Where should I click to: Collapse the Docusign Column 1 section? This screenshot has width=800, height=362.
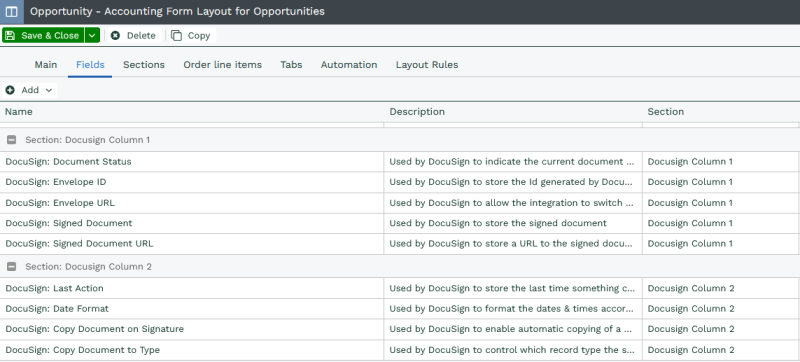point(11,140)
